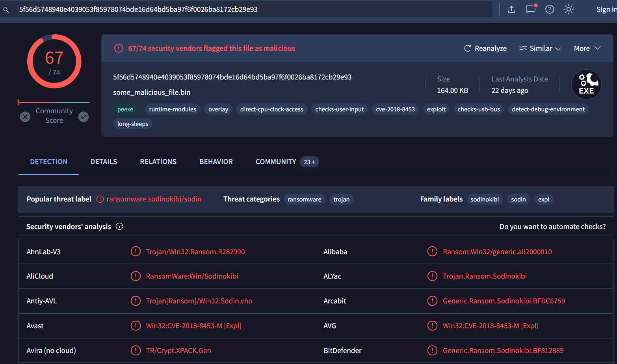The width and height of the screenshot is (617, 364).
Task: Click the hash search input field
Action: [x=246, y=9]
